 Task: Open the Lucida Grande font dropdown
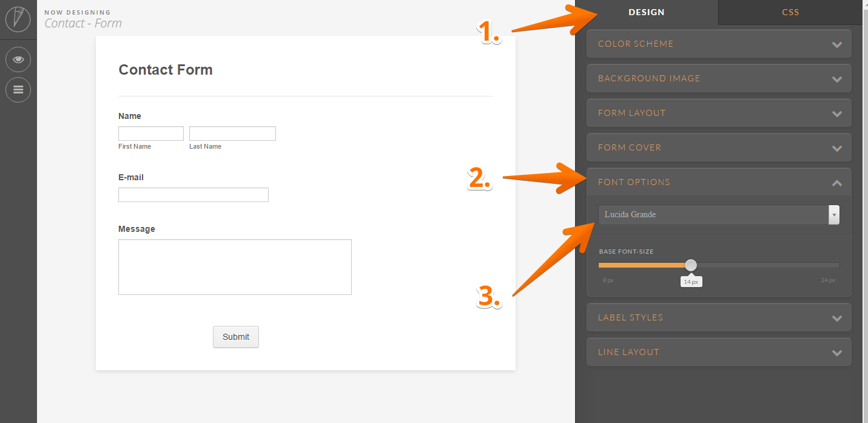719,215
